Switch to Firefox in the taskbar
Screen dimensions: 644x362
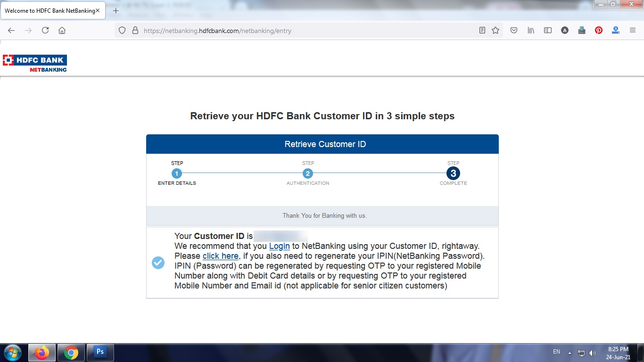(42, 353)
